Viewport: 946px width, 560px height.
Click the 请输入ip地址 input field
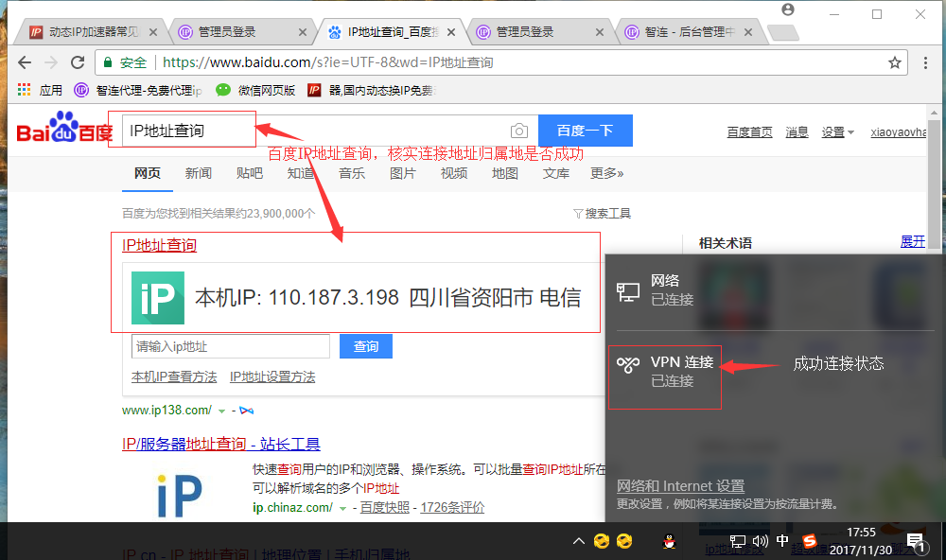point(230,347)
